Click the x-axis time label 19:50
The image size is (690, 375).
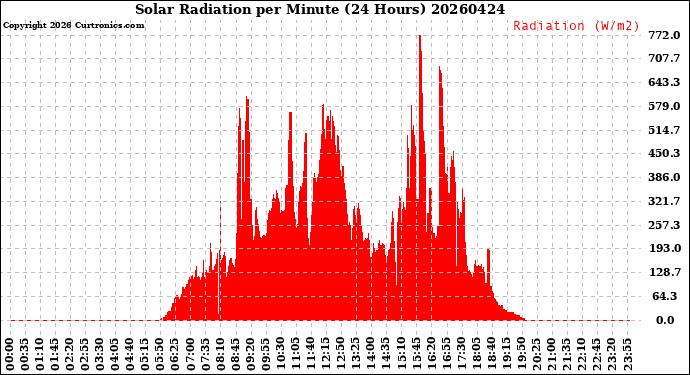coord(522,355)
